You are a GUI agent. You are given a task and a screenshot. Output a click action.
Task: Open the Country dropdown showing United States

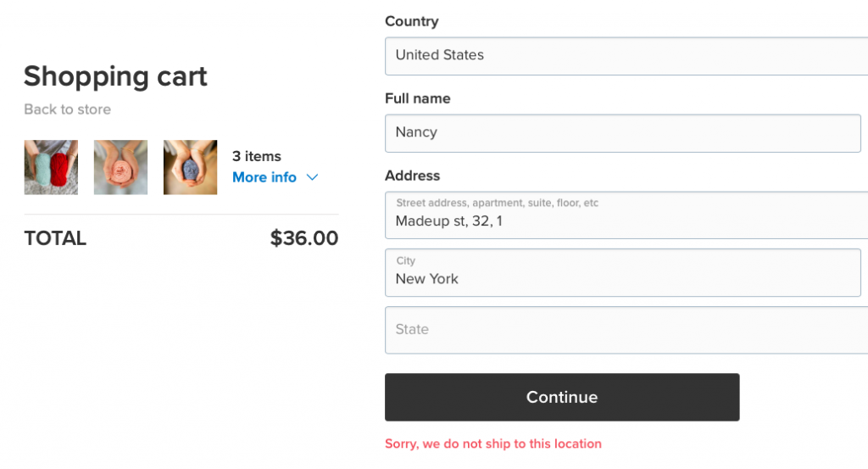pyautogui.click(x=626, y=56)
